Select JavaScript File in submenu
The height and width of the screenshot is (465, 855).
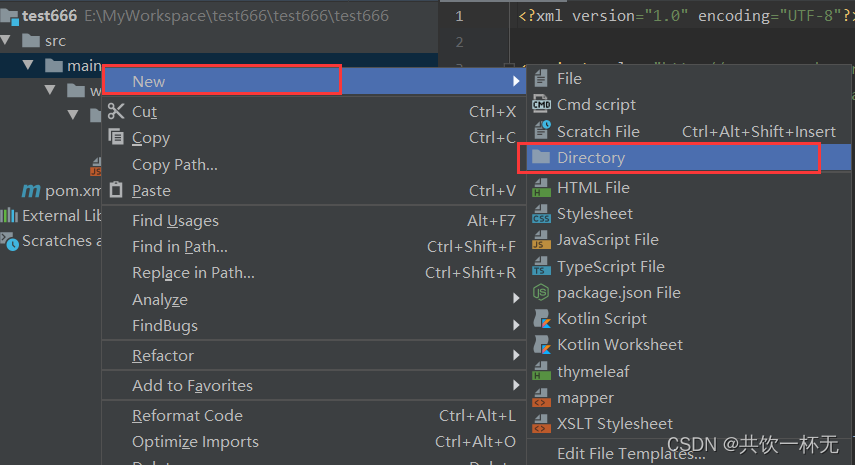[689, 240]
